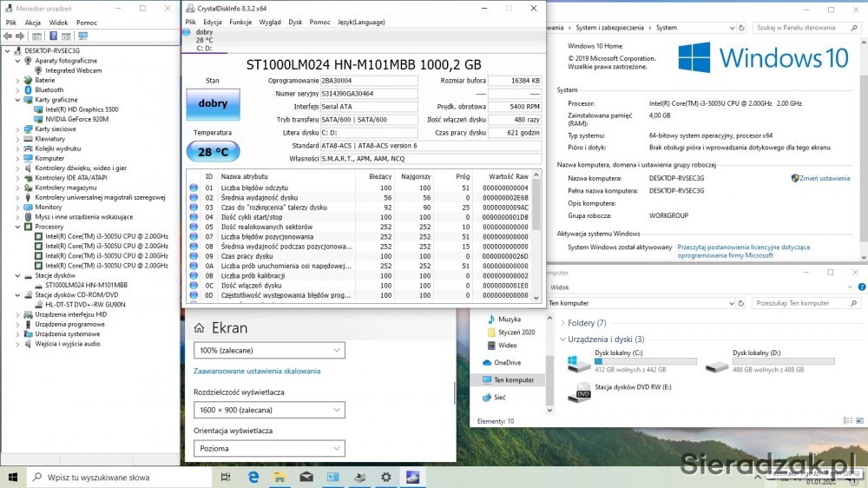This screenshot has width=868, height=488.
Task: Open Widok tab in Explorer window
Action: click(x=560, y=287)
